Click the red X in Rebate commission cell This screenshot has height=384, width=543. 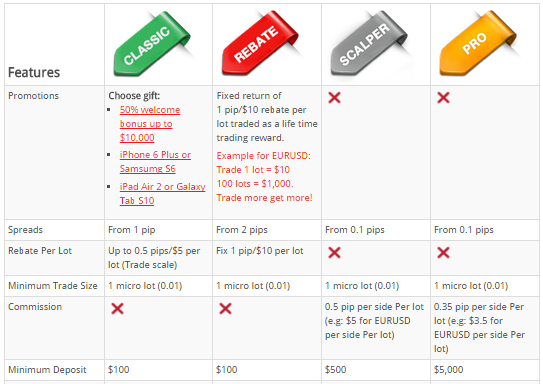[225, 309]
